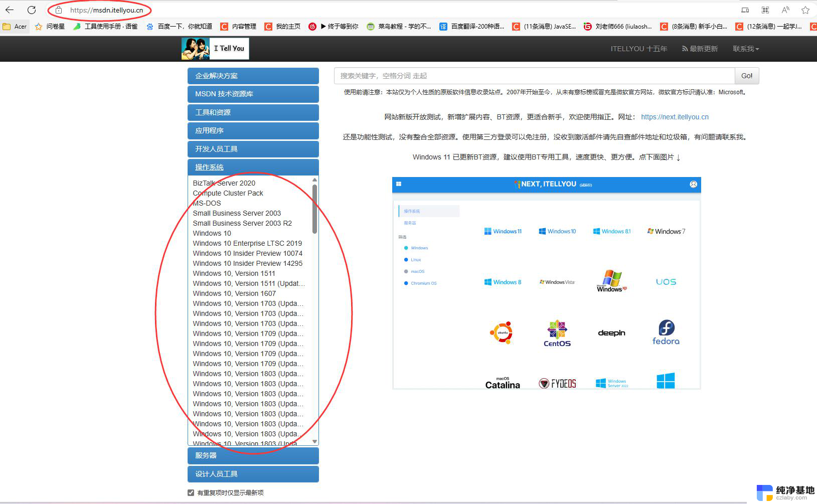The width and height of the screenshot is (817, 504).
Task: Select Small Business Server 2003 entry
Action: (237, 213)
